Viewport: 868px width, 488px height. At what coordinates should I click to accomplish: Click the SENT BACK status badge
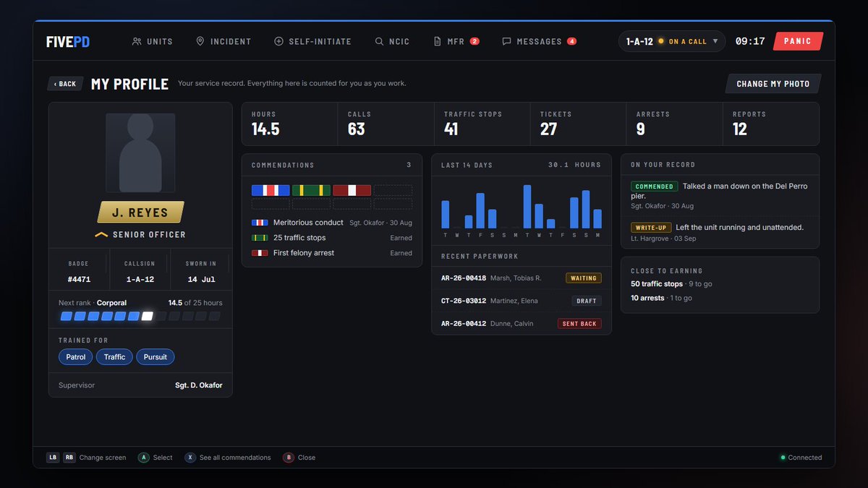pos(579,323)
